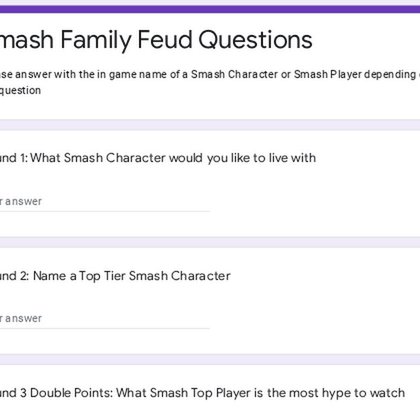Viewport: 420px width, 420px height.
Task: Click the Round 1 answer input field
Action: 105,202
